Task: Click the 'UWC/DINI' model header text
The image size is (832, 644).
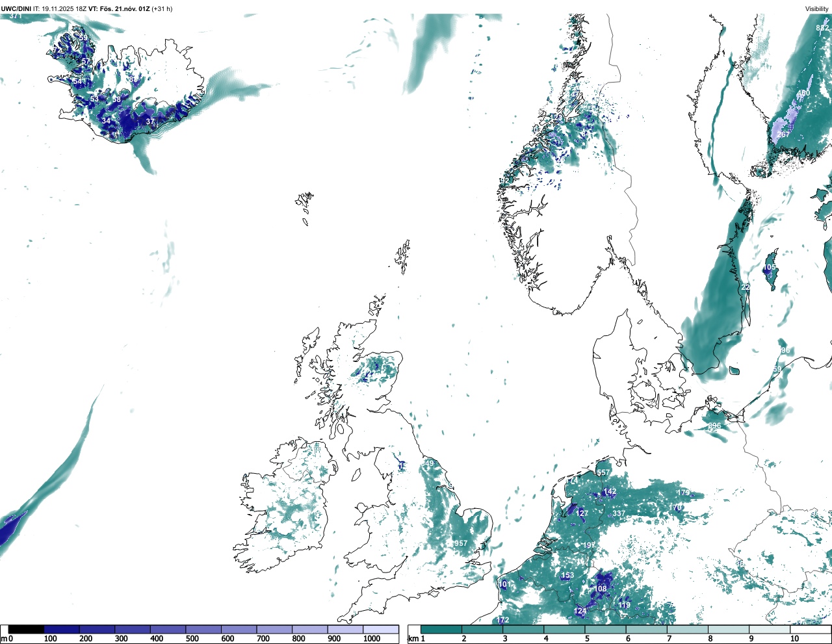Action: pyautogui.click(x=16, y=8)
